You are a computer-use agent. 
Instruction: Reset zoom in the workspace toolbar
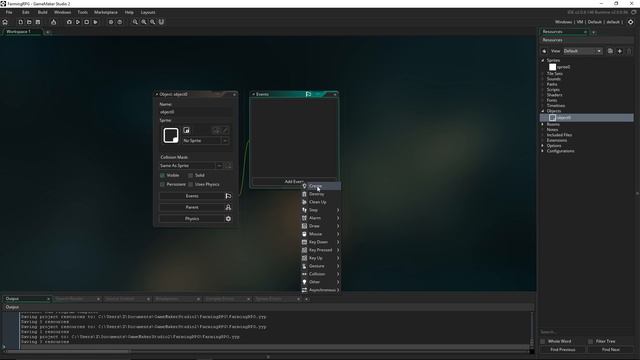pos(144,22)
